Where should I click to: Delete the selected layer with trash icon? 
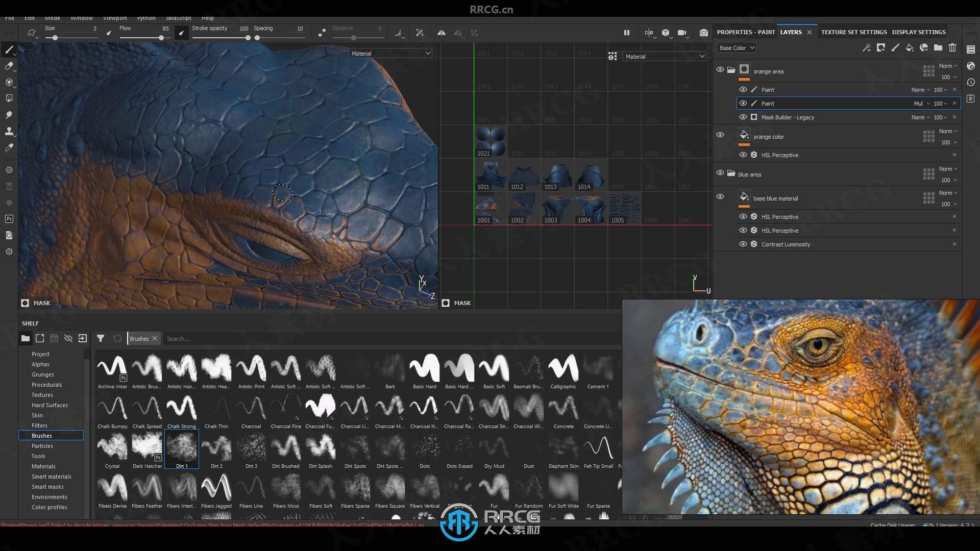click(x=952, y=47)
